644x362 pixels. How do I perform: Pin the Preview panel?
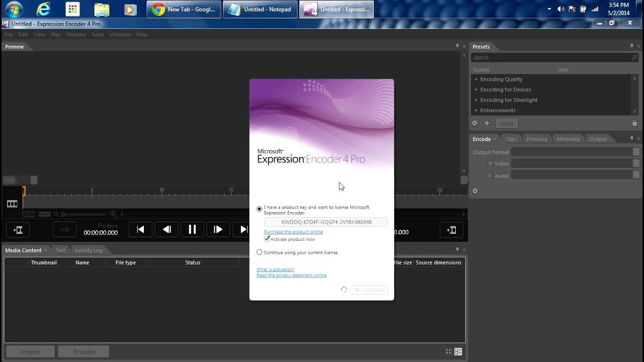pos(457,46)
